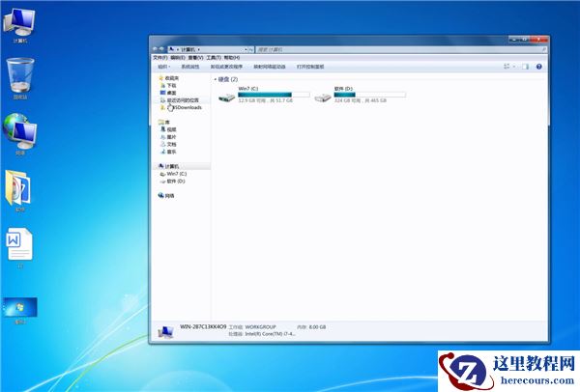The width and height of the screenshot is (580, 392).
Task: Click the 计算机 segment in the address bar
Action: 188,49
